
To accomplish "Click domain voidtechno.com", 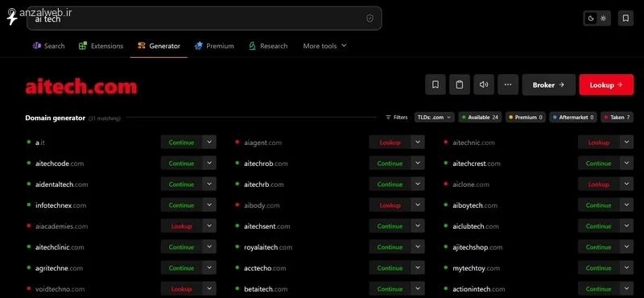I will coord(60,289).
